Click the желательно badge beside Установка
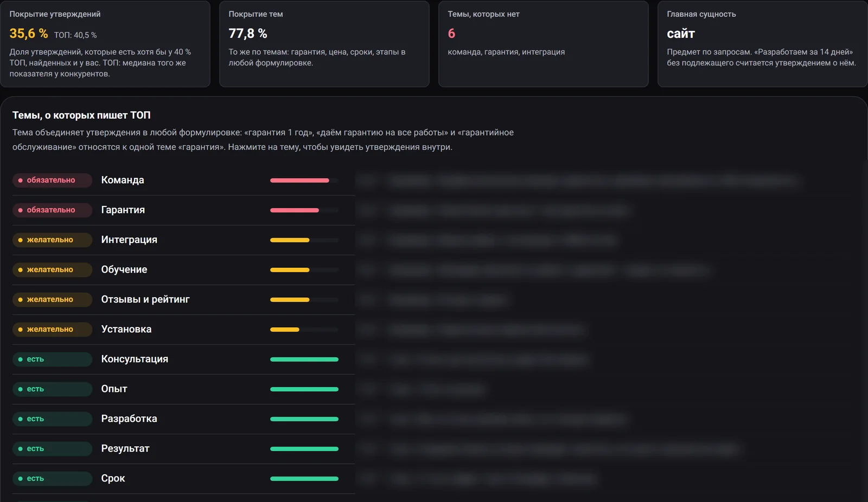The height and width of the screenshot is (502, 868). [x=52, y=329]
